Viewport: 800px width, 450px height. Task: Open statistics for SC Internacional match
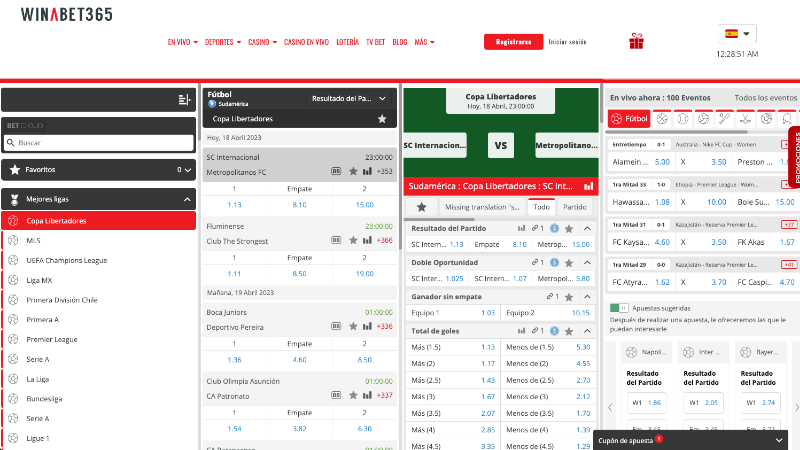pyautogui.click(x=367, y=171)
